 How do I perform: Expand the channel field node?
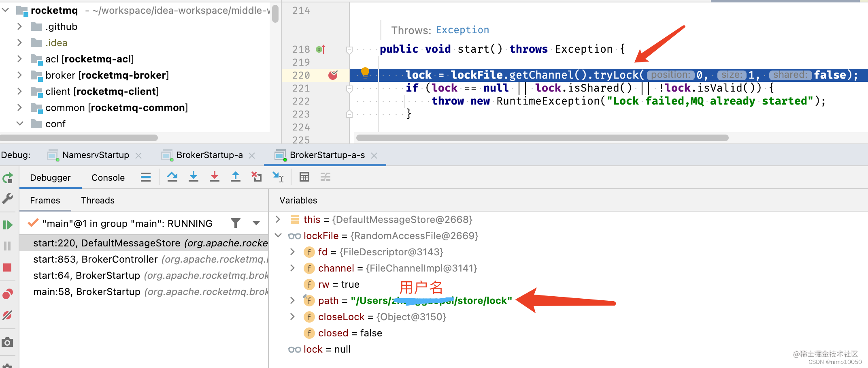[292, 268]
